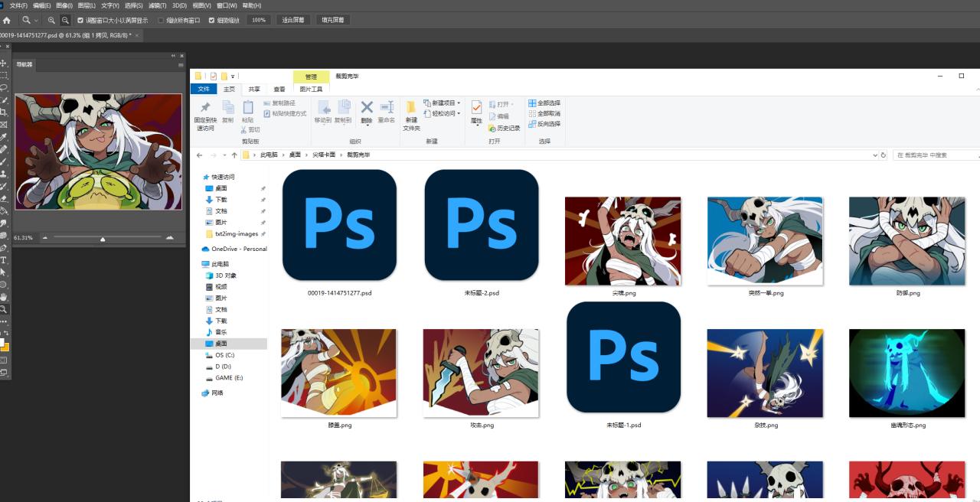Click small mountain zoom-out icon in Navigator
Screen dimensions: 980x502
point(45,238)
